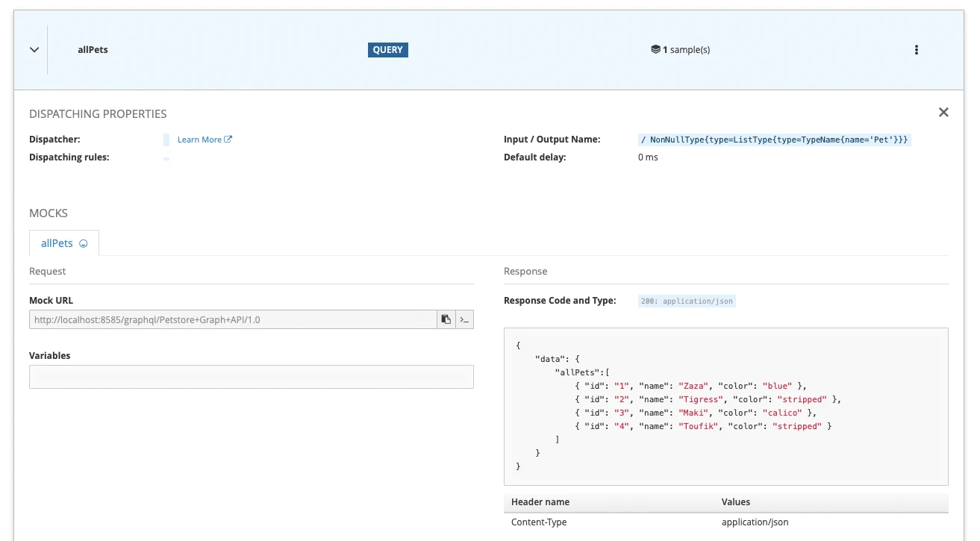Click inside the Variables text box

point(251,377)
